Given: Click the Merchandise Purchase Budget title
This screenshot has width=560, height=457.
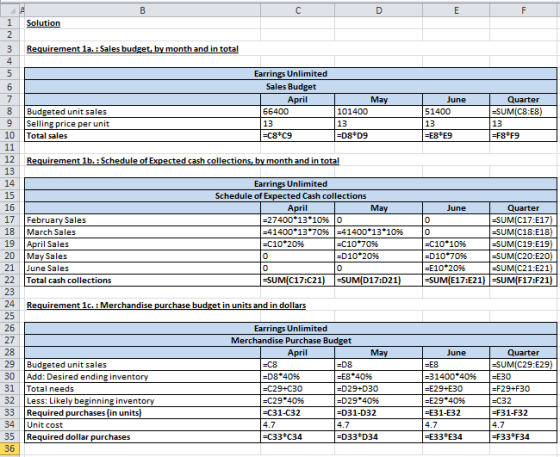Looking at the screenshot, I should (x=291, y=341).
